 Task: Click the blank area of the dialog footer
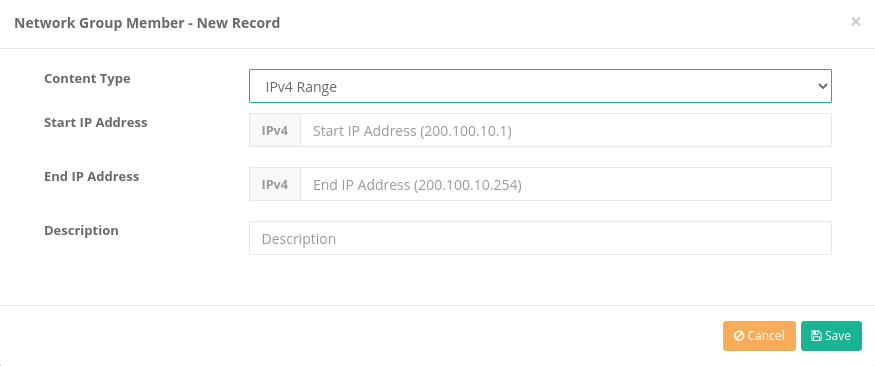[357, 336]
